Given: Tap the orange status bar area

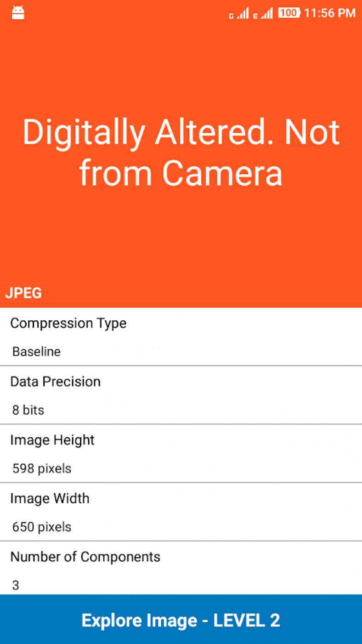Looking at the screenshot, I should click(138, 13).
